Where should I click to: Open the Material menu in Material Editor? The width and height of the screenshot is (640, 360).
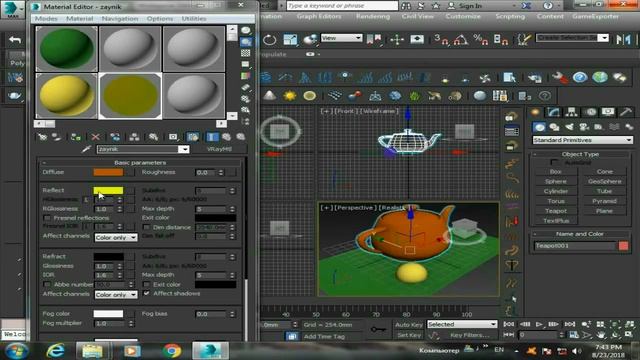point(80,18)
